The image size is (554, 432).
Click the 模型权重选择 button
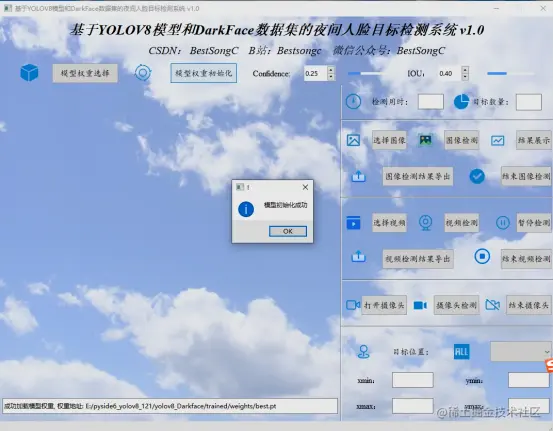tap(85, 73)
